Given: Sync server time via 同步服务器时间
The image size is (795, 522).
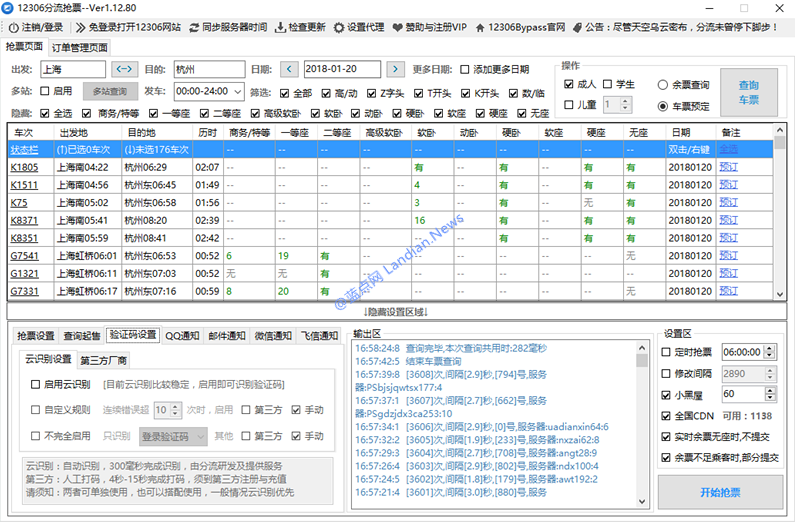Looking at the screenshot, I should (228, 27).
